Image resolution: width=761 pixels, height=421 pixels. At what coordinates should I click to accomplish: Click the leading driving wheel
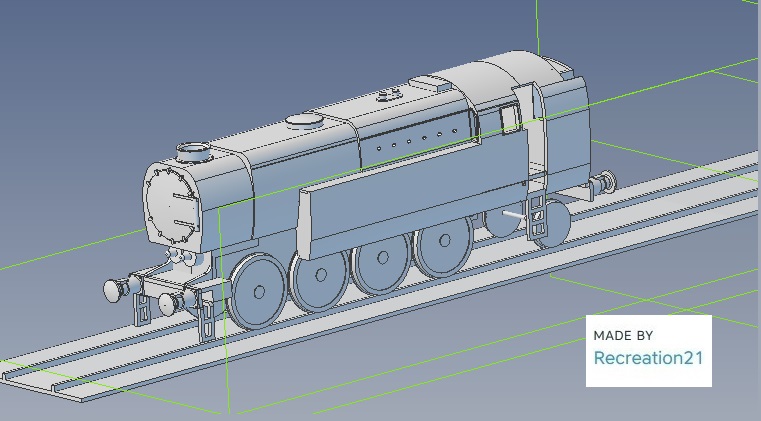[x=257, y=291]
